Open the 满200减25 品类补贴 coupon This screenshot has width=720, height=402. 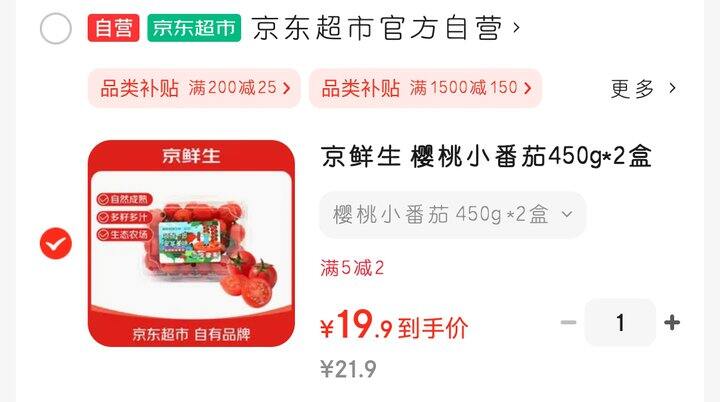coord(194,88)
